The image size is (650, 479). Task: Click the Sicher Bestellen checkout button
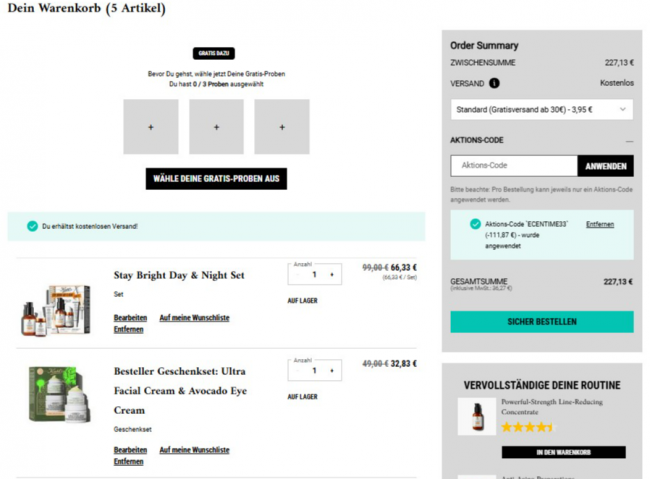pyautogui.click(x=541, y=322)
